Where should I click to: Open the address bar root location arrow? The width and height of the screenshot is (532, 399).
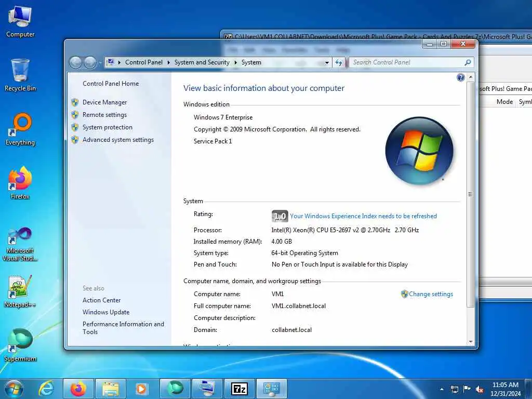coord(119,62)
